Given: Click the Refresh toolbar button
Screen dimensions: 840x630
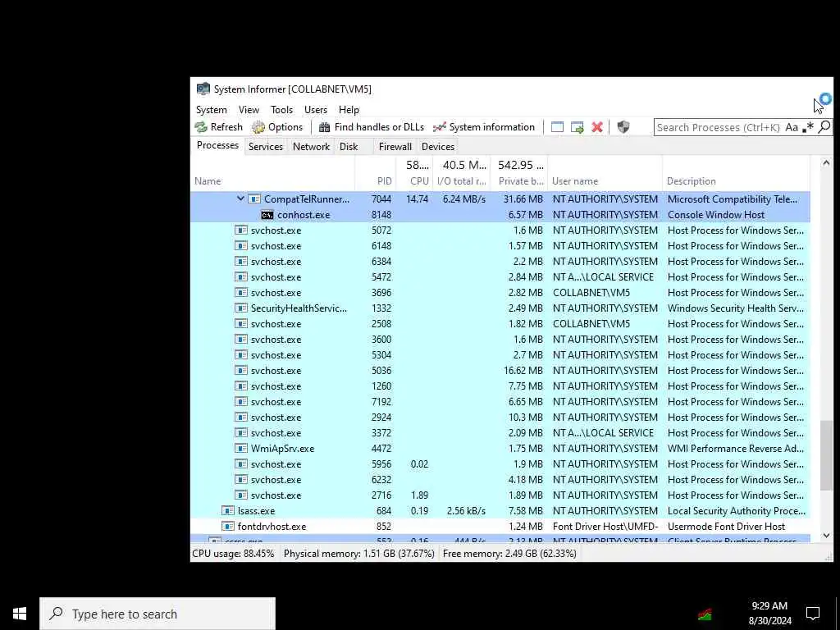Looking at the screenshot, I should [x=218, y=127].
